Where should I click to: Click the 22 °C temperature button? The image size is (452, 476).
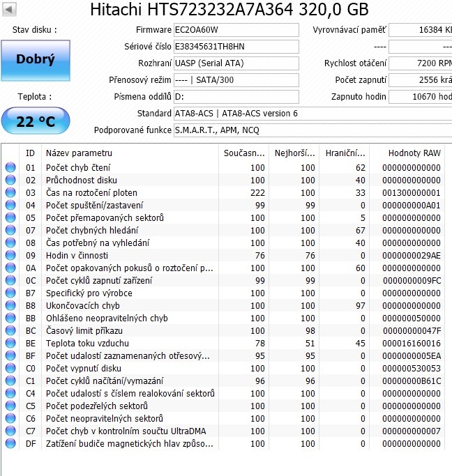click(x=35, y=121)
